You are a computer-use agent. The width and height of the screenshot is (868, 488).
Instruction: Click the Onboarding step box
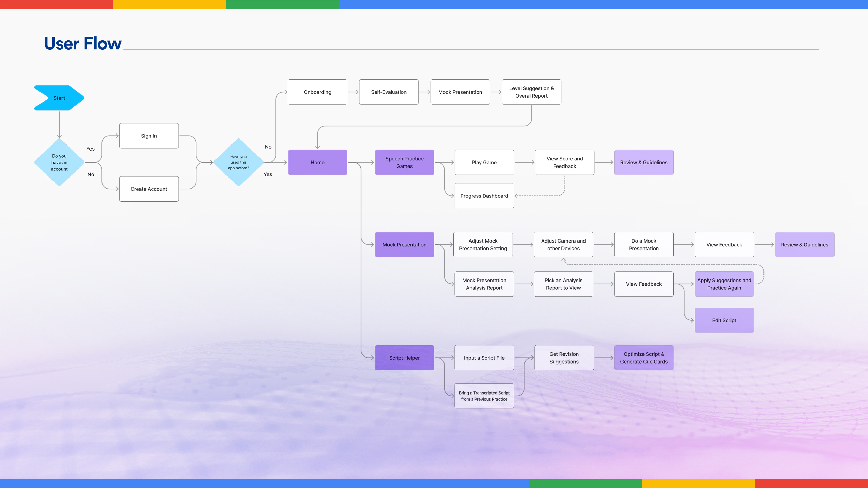(317, 92)
